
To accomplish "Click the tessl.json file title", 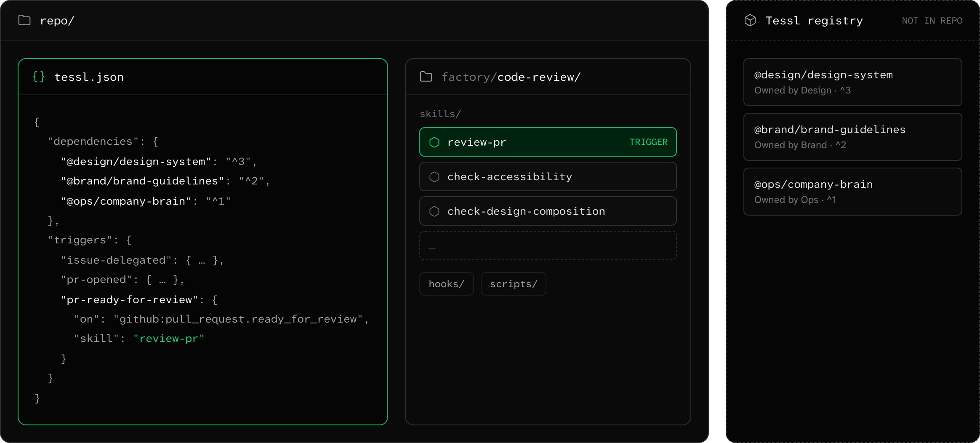I will point(89,77).
